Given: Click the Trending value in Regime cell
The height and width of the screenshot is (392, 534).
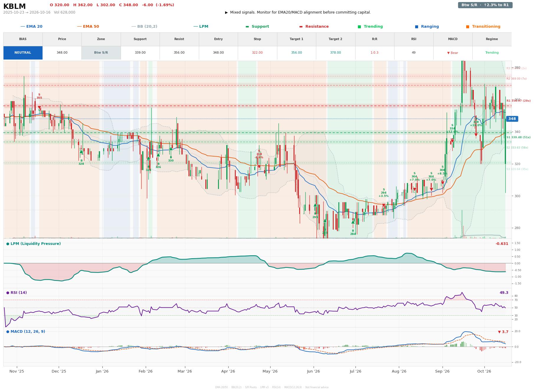Looking at the screenshot, I should (x=492, y=53).
